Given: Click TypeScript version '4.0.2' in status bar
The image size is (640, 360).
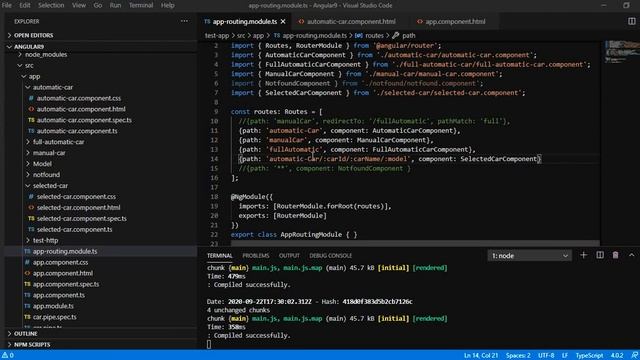Looking at the screenshot, I should pos(617,355).
